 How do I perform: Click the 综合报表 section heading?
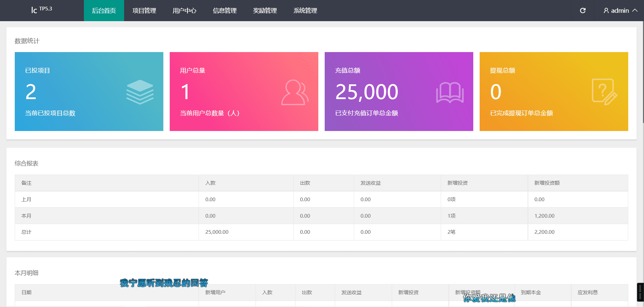point(26,164)
